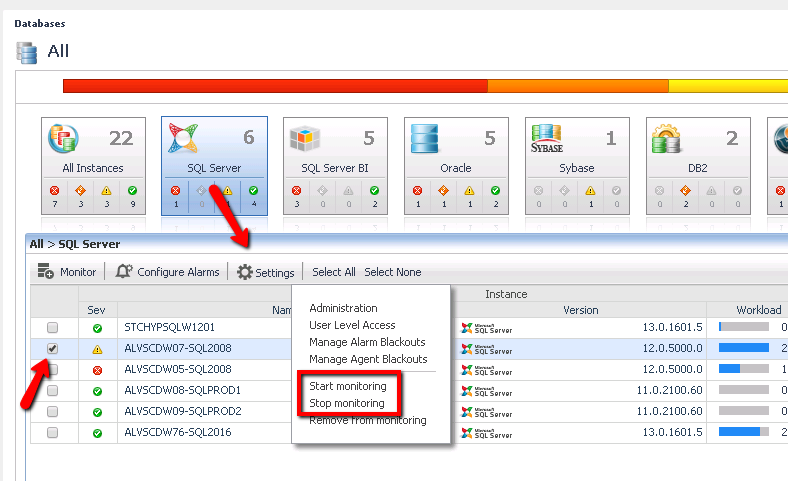
Task: Choose Administration in the Settings menu
Action: click(x=343, y=308)
